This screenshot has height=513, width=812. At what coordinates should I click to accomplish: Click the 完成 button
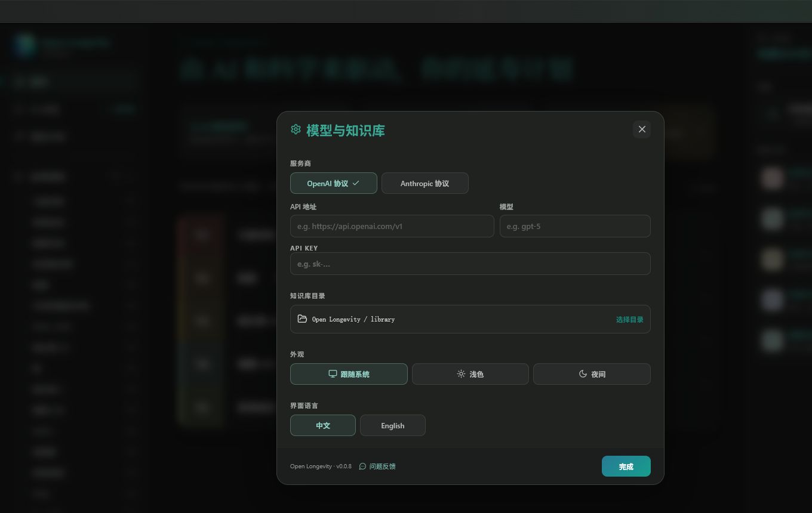tap(626, 466)
